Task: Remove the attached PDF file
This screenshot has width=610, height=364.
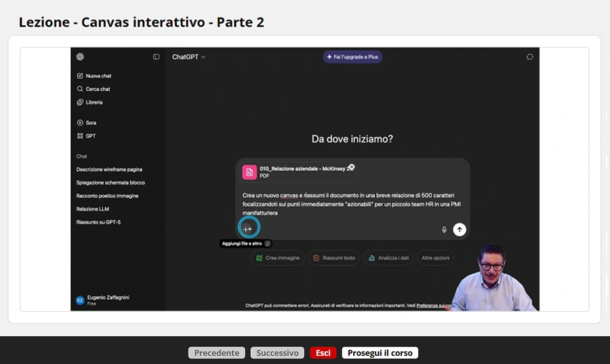Action: click(351, 167)
